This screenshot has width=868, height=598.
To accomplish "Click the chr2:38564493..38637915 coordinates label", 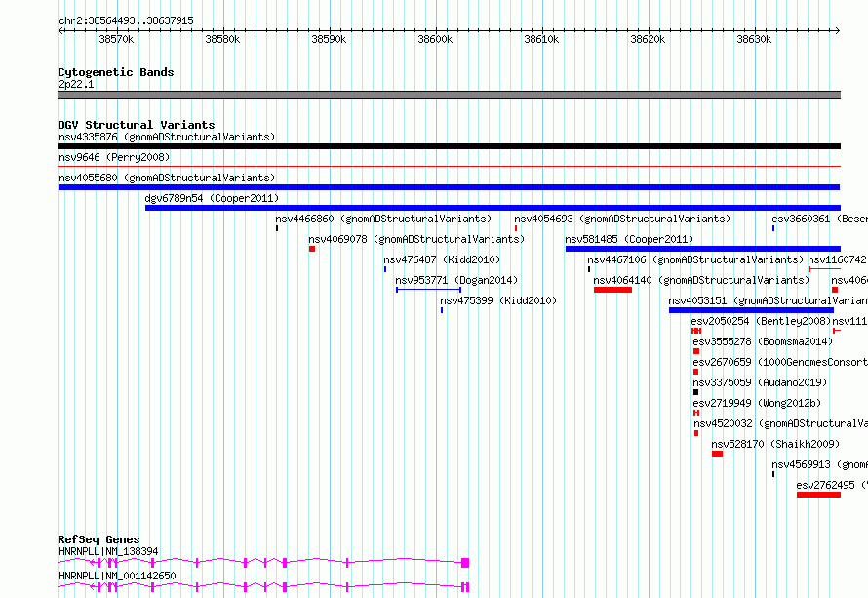I will pos(126,21).
